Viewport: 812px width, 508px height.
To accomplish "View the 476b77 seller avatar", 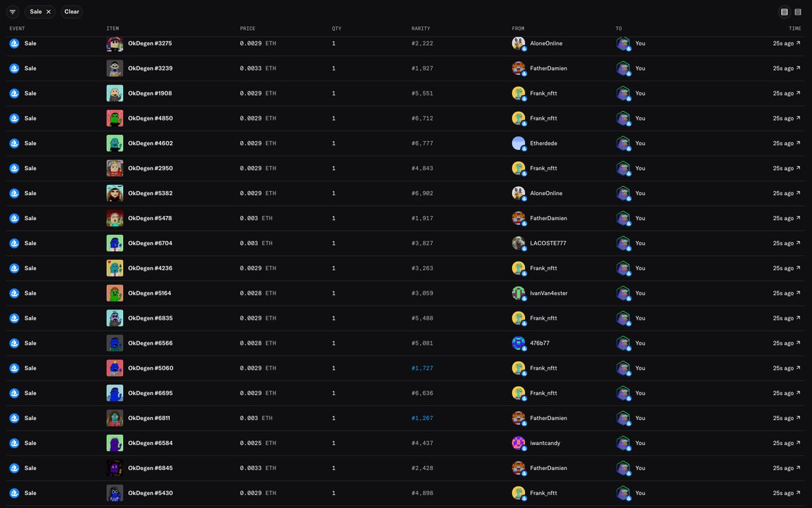I will [x=519, y=343].
